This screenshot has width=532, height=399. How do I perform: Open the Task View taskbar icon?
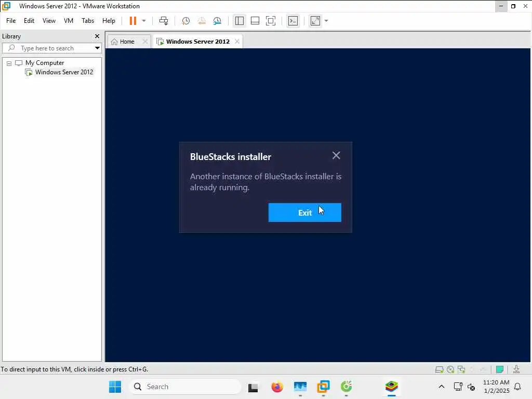tap(253, 388)
